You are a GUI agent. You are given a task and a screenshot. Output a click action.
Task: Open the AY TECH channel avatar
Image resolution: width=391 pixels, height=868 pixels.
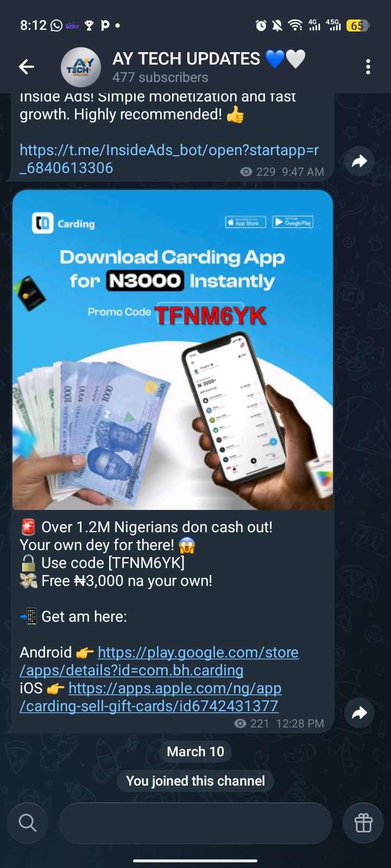(81, 67)
